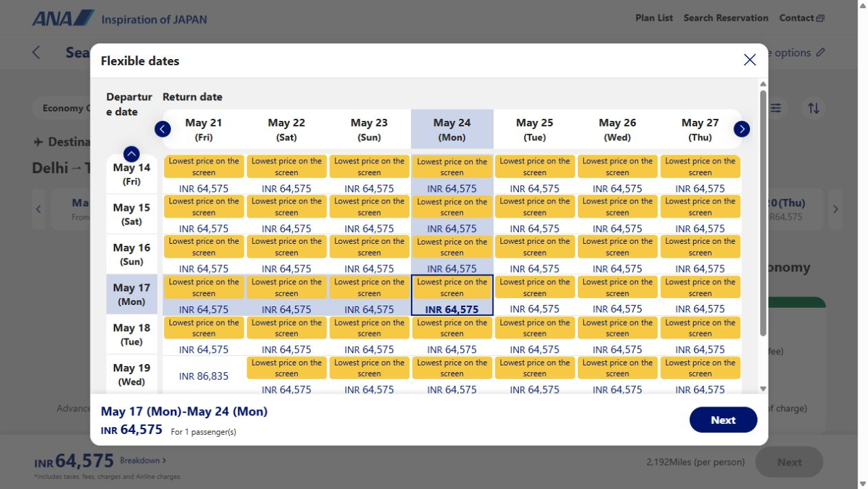This screenshot has height=489, width=868.
Task: Select May 14 (Fri) departure row header
Action: [x=132, y=174]
